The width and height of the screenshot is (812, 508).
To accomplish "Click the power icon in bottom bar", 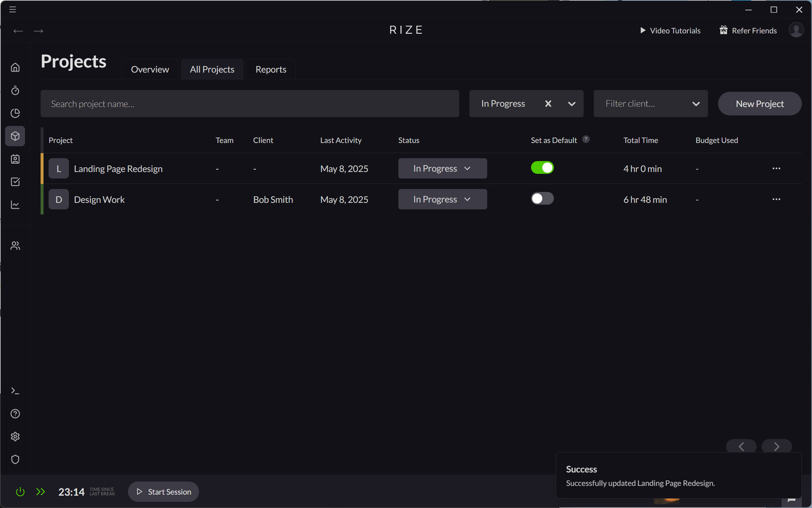I will 20,492.
